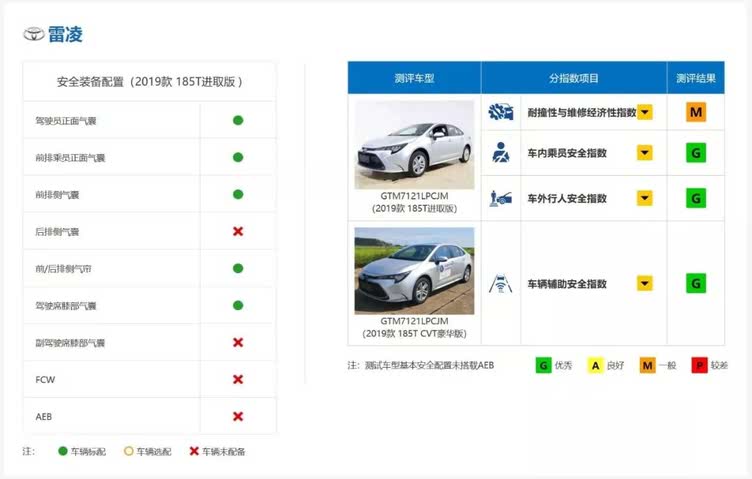Click the 前排侧气囊 label
The image size is (752, 479).
pos(57,195)
